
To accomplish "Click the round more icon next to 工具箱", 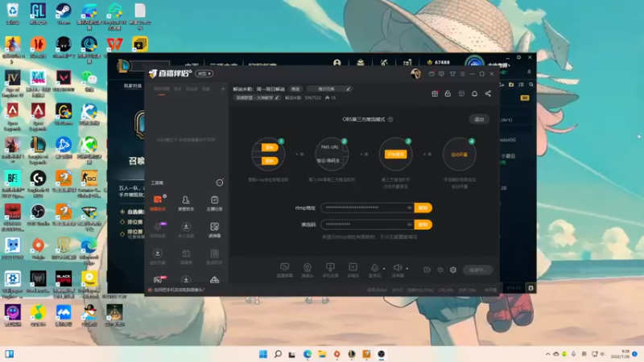I will [220, 183].
